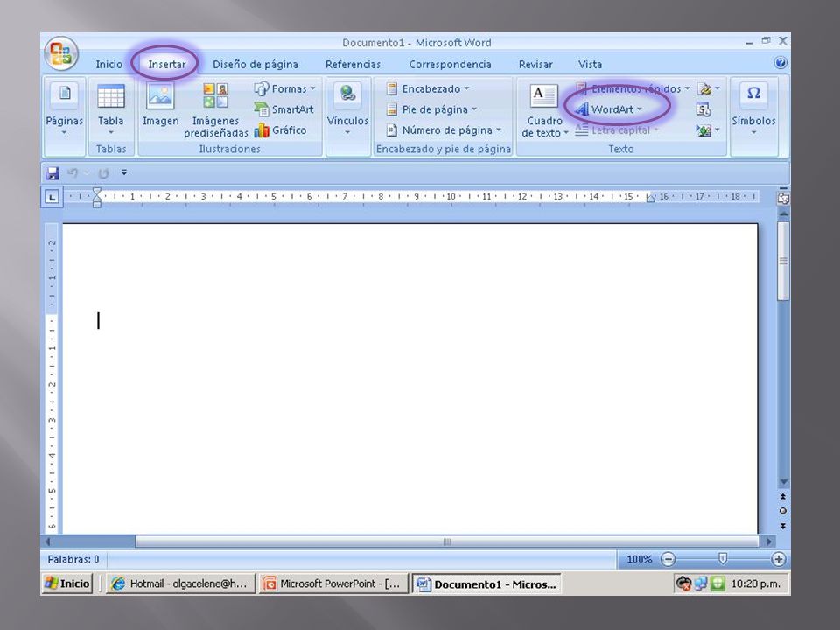Click previous page double arrow

[783, 497]
